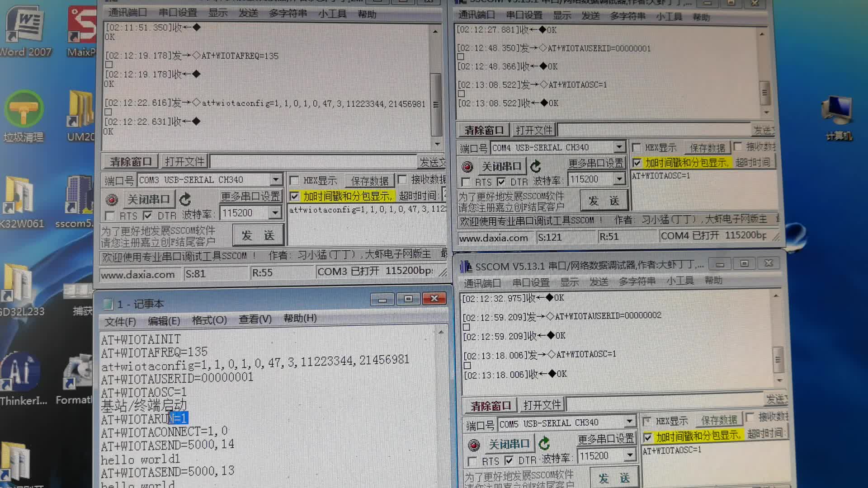
Task: Toggle HEX显示 checkbox in COM5 window
Action: [x=647, y=421]
